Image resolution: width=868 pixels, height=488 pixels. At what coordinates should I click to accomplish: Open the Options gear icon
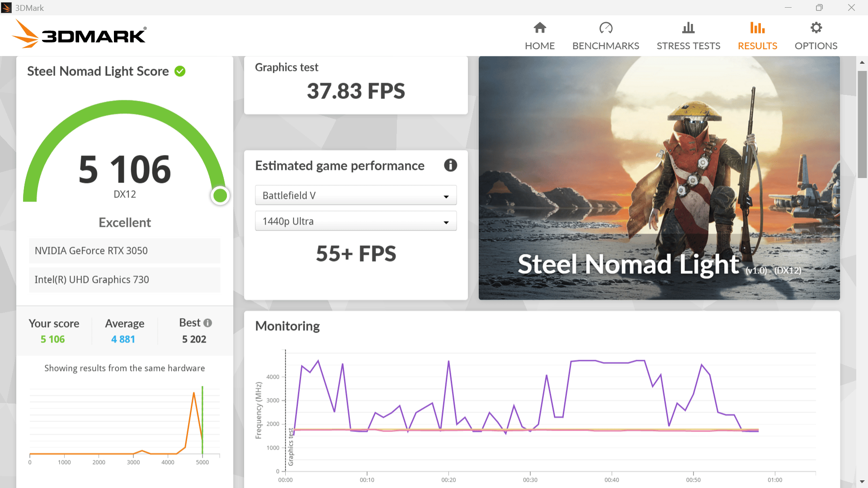[816, 28]
